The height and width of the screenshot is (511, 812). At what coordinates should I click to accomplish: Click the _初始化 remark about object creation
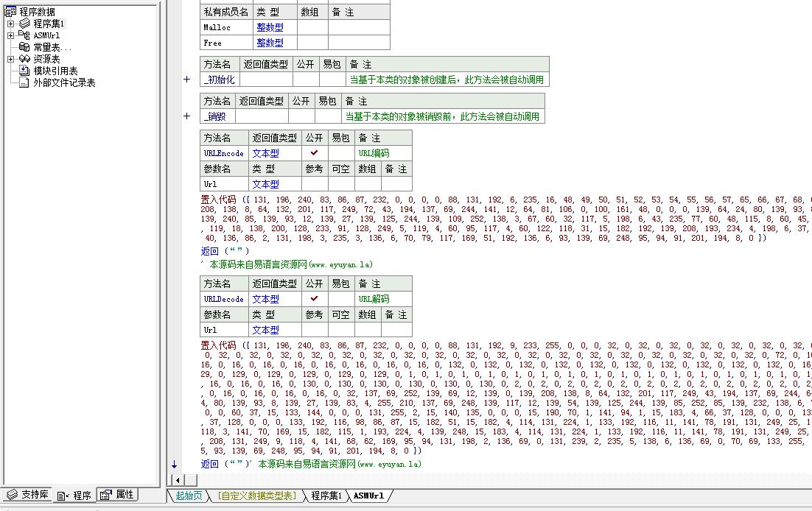click(447, 80)
